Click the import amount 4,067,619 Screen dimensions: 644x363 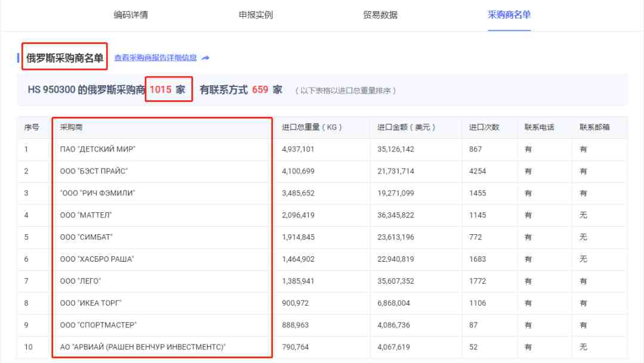(x=394, y=347)
